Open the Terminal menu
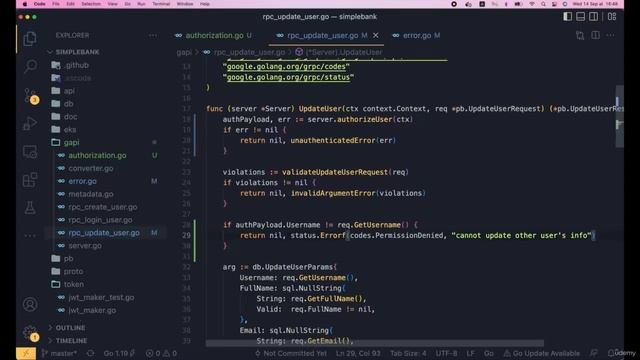Image resolution: width=640 pixels, height=360 pixels. [161, 4]
